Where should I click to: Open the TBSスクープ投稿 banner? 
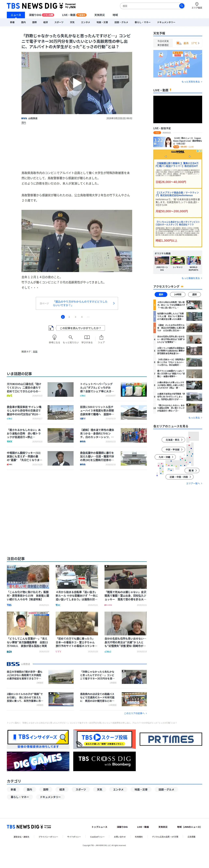(x=104, y=739)
